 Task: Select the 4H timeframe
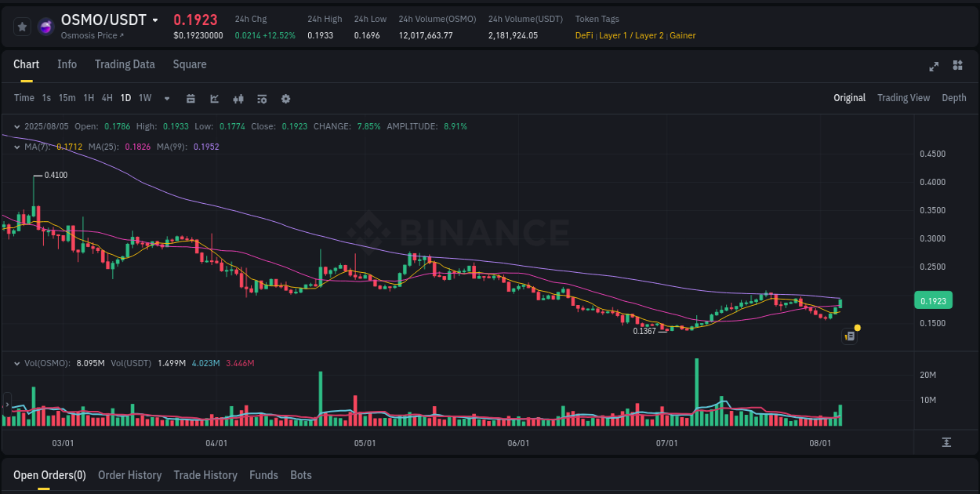click(107, 98)
